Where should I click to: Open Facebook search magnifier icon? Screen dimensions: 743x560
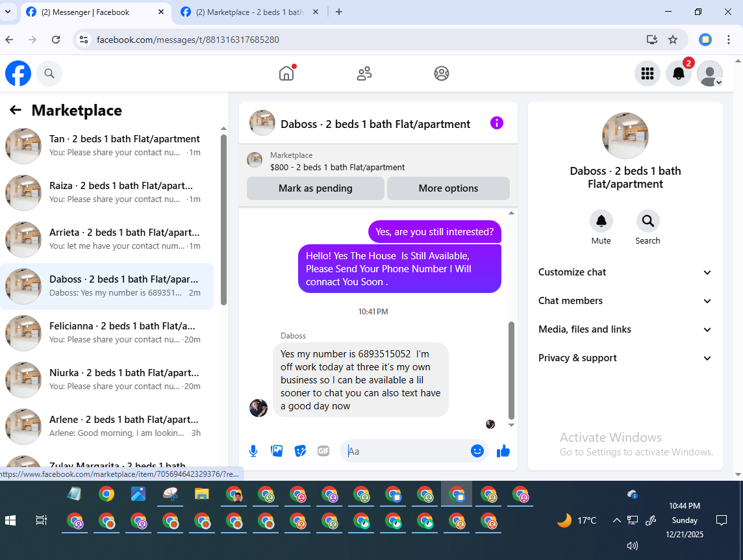49,73
